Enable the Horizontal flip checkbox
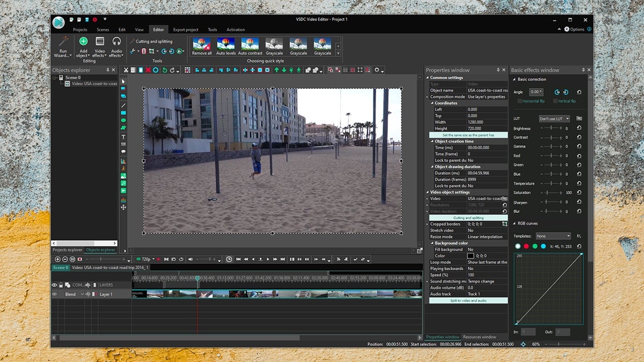The image size is (644, 362). point(519,101)
